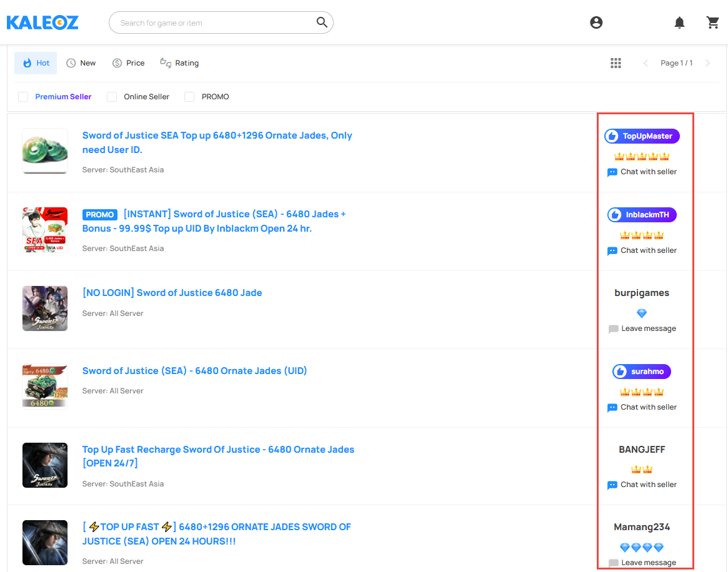Sort listings by New
Screen dimensions: 728x572
81,63
